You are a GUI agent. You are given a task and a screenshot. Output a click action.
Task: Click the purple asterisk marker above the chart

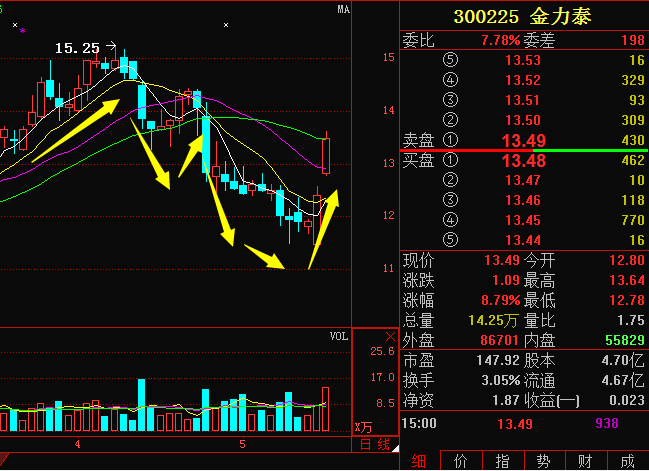(x=22, y=31)
